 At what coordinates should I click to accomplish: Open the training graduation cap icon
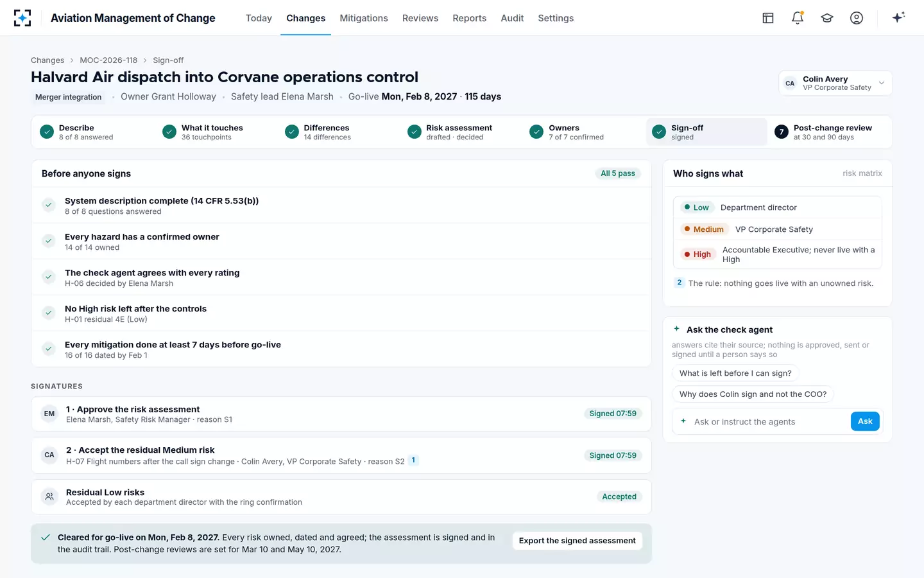pos(827,18)
